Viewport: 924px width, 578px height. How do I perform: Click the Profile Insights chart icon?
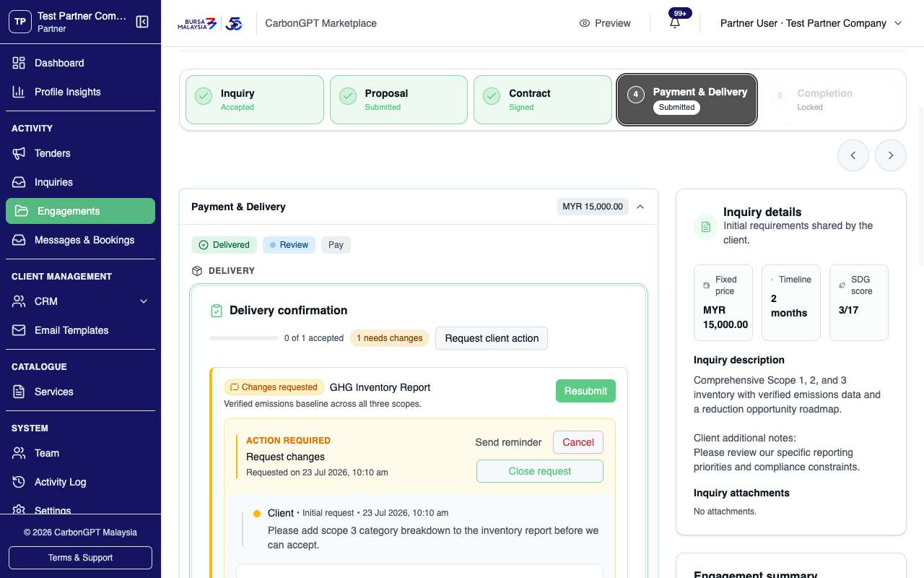[19, 92]
